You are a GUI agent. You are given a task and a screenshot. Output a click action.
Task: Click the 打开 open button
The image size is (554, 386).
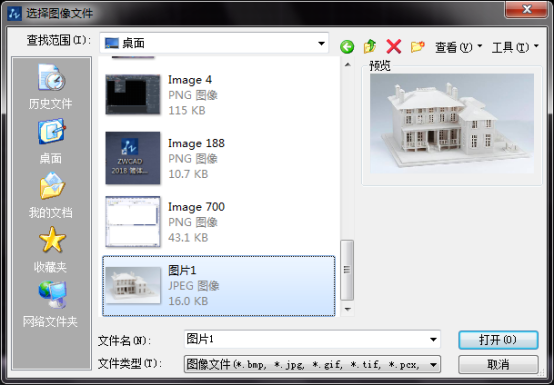click(498, 340)
